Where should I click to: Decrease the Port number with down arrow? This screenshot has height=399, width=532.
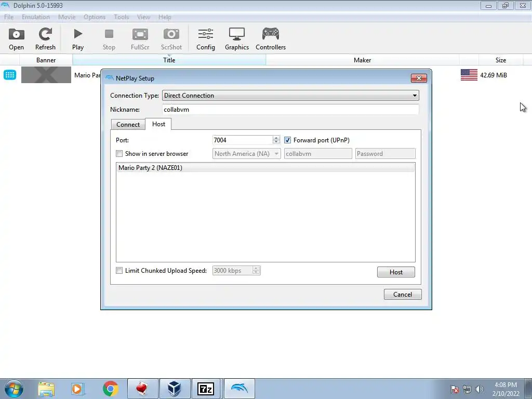tap(276, 142)
